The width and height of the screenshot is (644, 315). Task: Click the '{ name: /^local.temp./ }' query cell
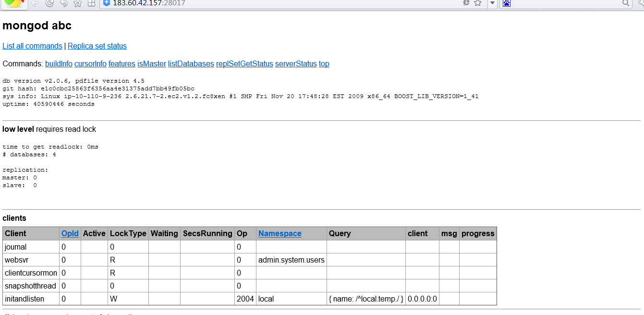point(366,299)
